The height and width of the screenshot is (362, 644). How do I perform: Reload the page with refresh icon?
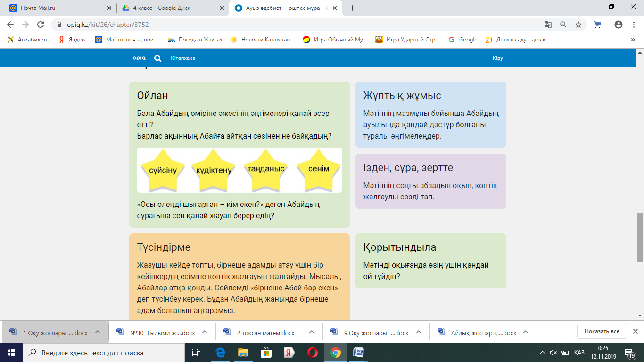[x=41, y=25]
